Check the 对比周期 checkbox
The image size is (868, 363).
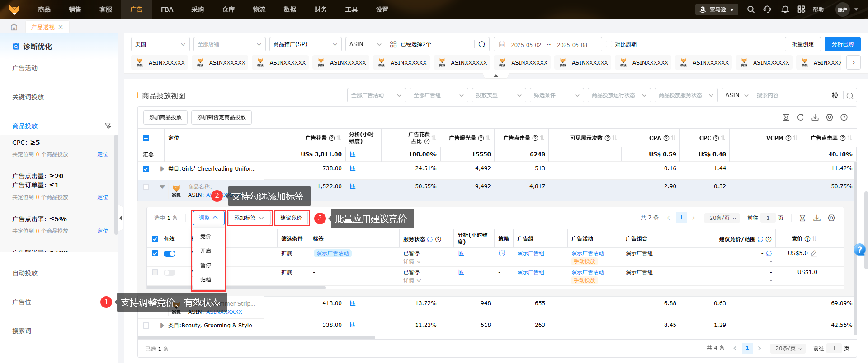[x=609, y=44]
